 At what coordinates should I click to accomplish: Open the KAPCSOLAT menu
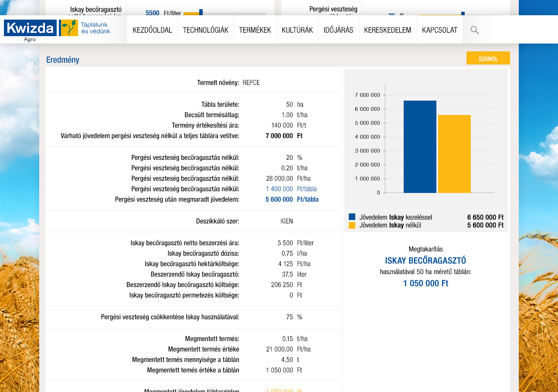[x=440, y=30]
